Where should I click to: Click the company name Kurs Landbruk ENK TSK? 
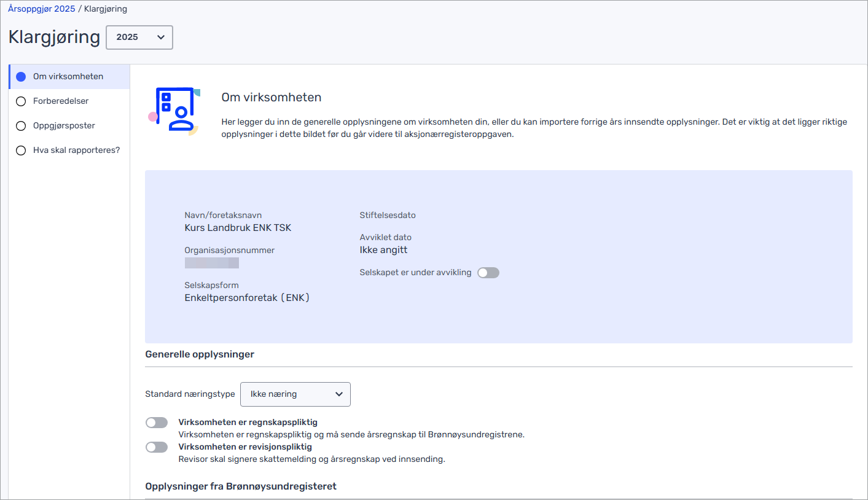[x=238, y=228]
